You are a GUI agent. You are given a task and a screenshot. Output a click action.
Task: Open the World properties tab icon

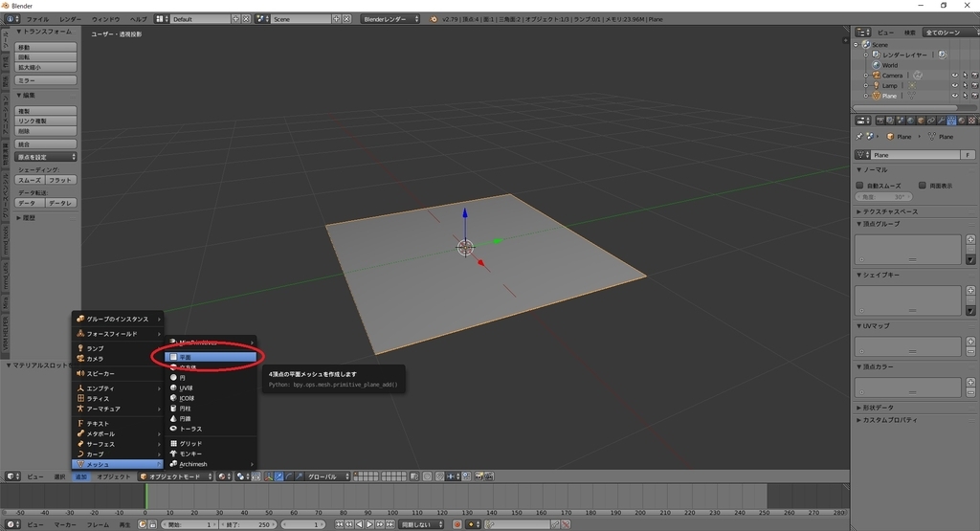pyautogui.click(x=911, y=121)
